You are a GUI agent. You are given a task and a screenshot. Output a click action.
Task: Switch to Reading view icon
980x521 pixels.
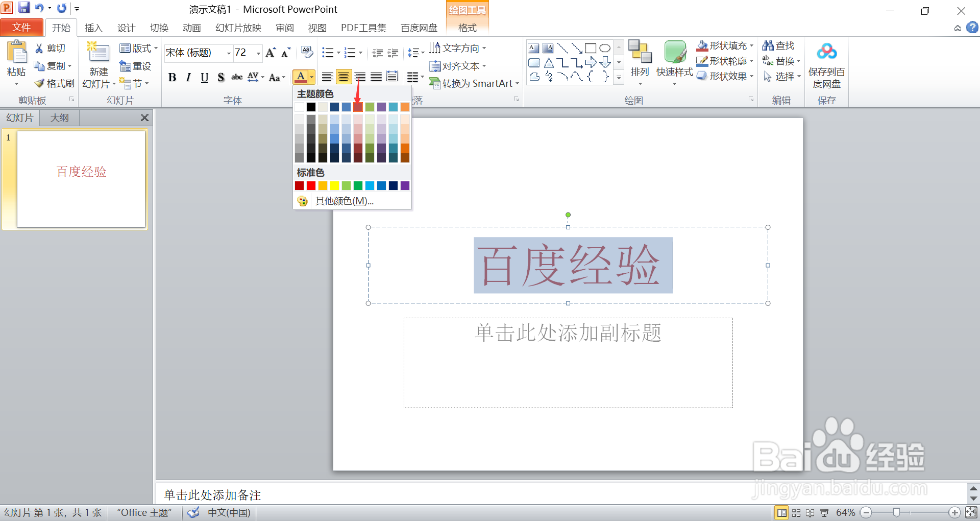pyautogui.click(x=810, y=513)
